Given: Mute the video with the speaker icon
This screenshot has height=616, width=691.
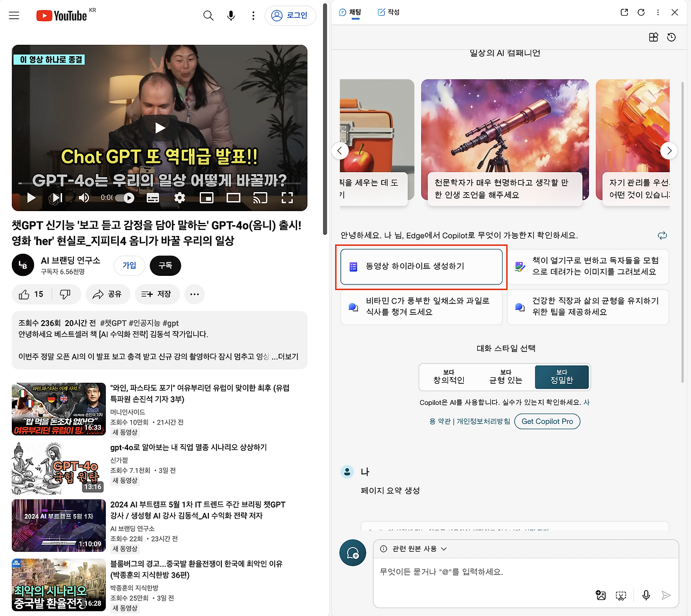Looking at the screenshot, I should coord(84,198).
